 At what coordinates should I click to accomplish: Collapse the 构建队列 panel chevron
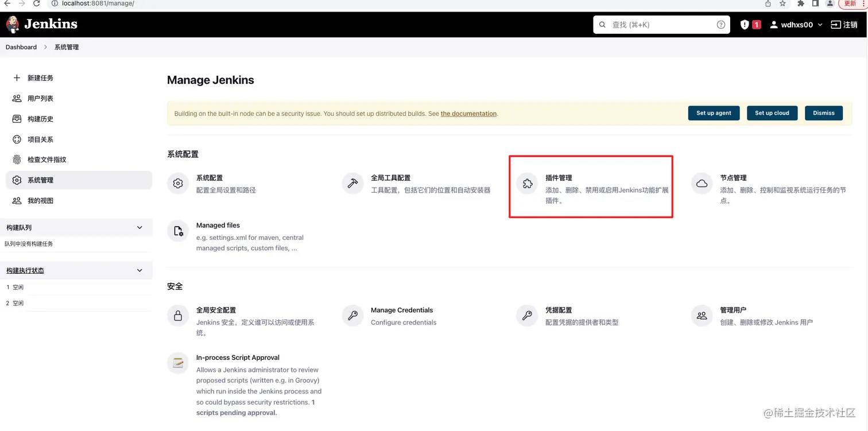click(139, 228)
